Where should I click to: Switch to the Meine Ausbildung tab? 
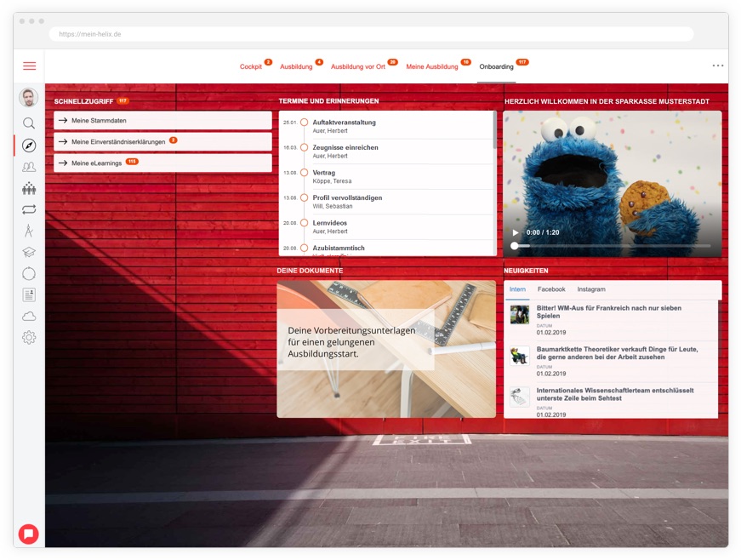pyautogui.click(x=432, y=66)
